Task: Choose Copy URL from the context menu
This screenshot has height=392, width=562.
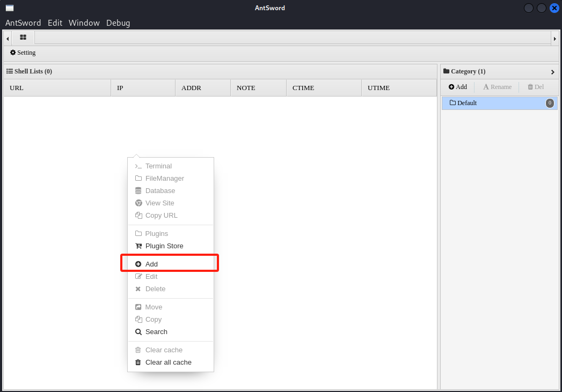Action: 171,216
